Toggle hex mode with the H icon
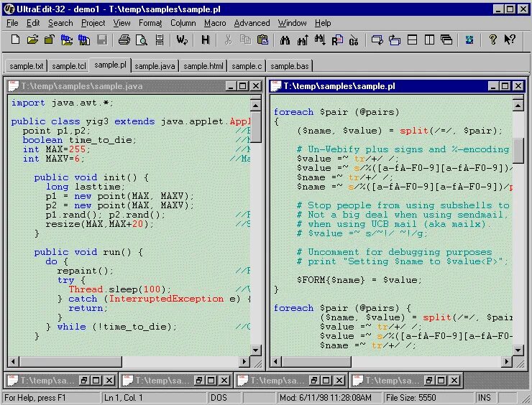 tap(206, 39)
